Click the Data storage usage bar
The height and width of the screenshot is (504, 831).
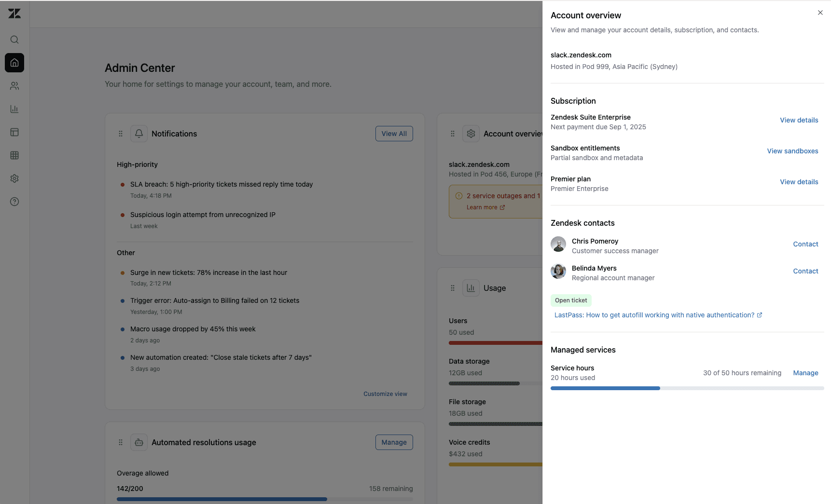coord(496,383)
